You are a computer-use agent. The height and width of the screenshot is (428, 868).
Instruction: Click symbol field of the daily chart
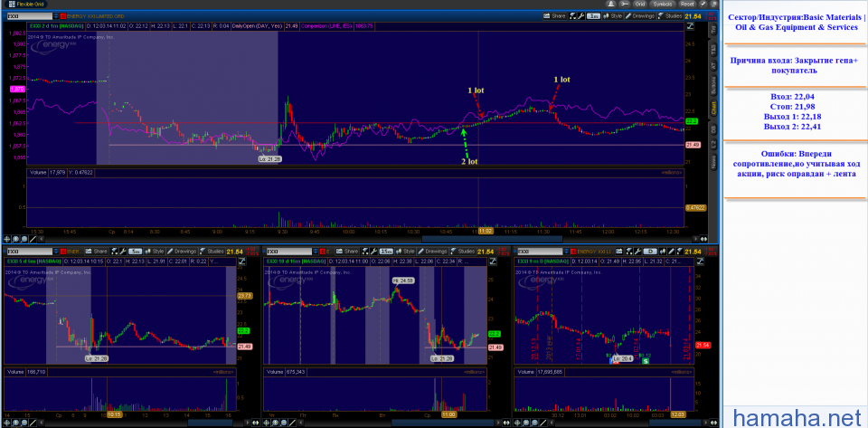pyautogui.click(x=541, y=252)
